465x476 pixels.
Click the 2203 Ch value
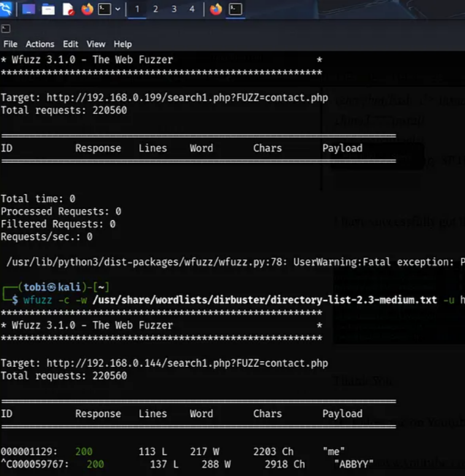(x=273, y=451)
